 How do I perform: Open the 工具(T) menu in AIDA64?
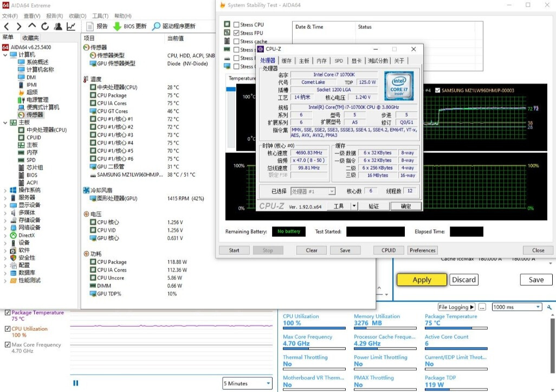coord(100,16)
